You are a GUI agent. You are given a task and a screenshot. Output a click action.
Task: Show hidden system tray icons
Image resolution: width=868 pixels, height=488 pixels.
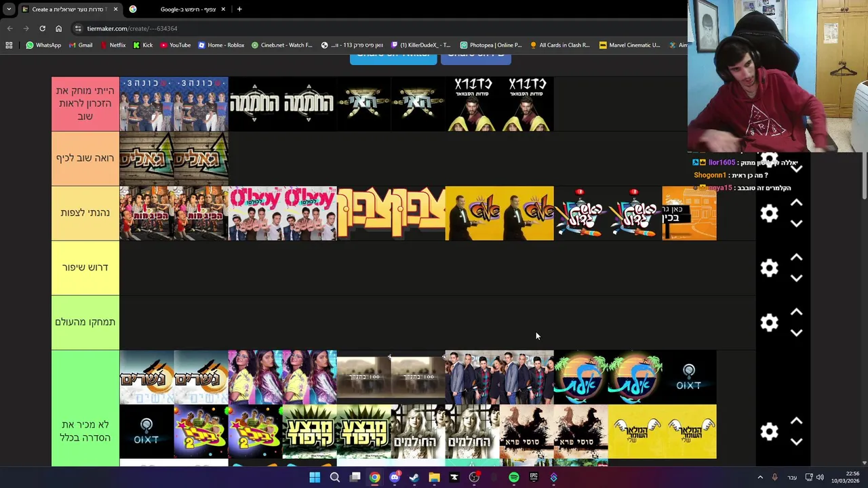[760, 478]
